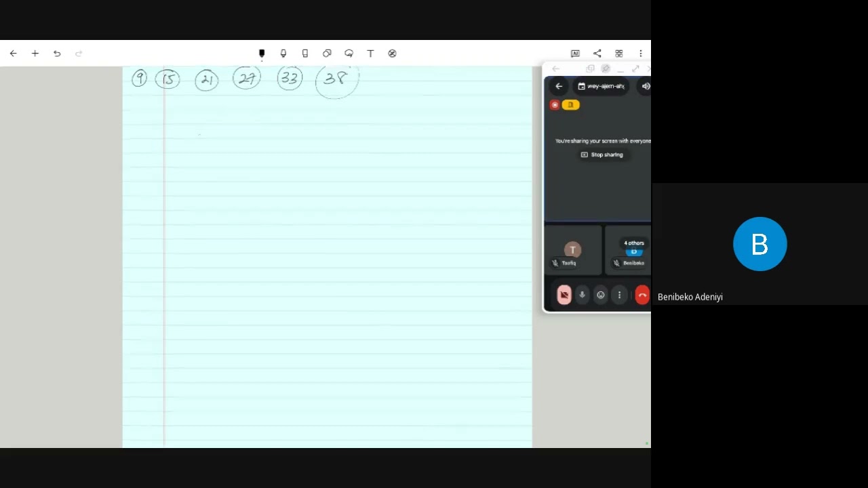
Task: Click the circled-X tool in toolbar
Action: (x=392, y=54)
